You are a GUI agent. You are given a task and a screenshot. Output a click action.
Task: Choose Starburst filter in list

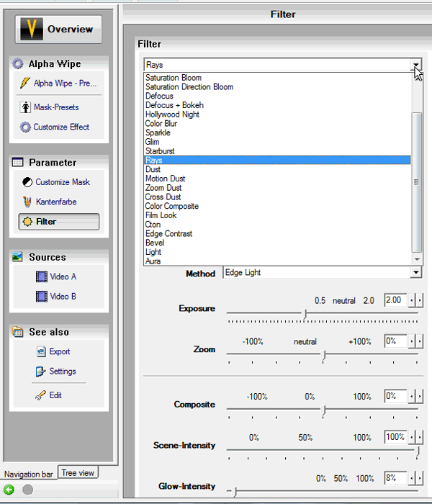(160, 151)
